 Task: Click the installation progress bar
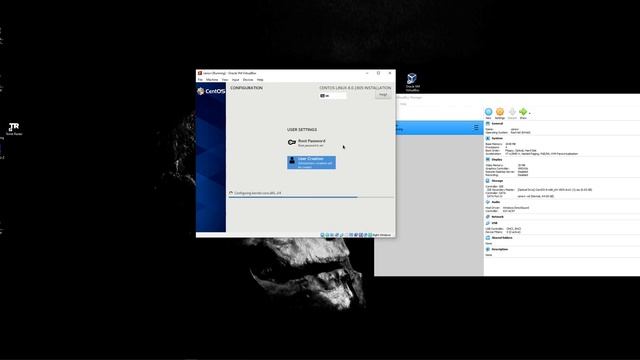click(311, 197)
